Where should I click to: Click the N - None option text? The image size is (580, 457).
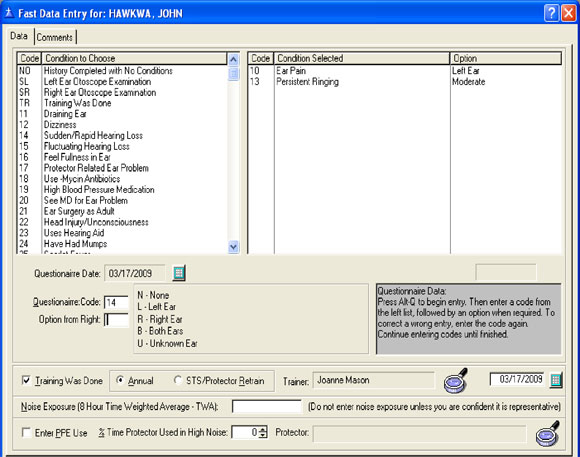153,295
